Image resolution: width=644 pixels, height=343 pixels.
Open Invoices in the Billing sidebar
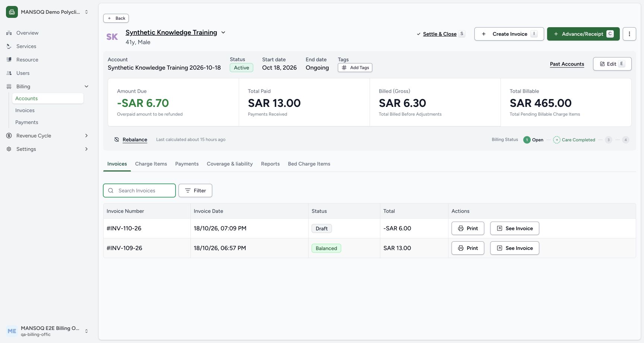click(48, 110)
